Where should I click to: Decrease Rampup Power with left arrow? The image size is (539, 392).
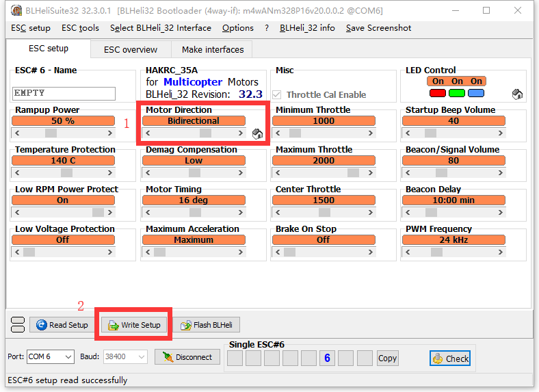click(x=17, y=133)
